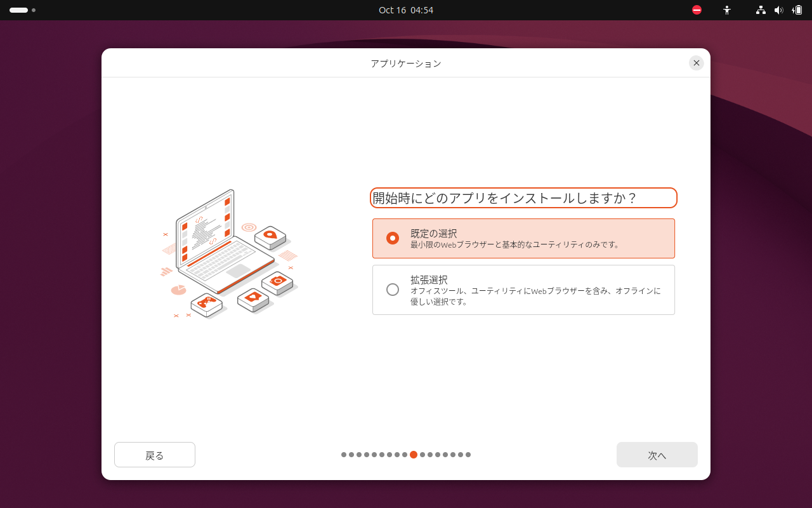The width and height of the screenshot is (812, 508).
Task: Go back with the 戻る button
Action: pyautogui.click(x=155, y=455)
